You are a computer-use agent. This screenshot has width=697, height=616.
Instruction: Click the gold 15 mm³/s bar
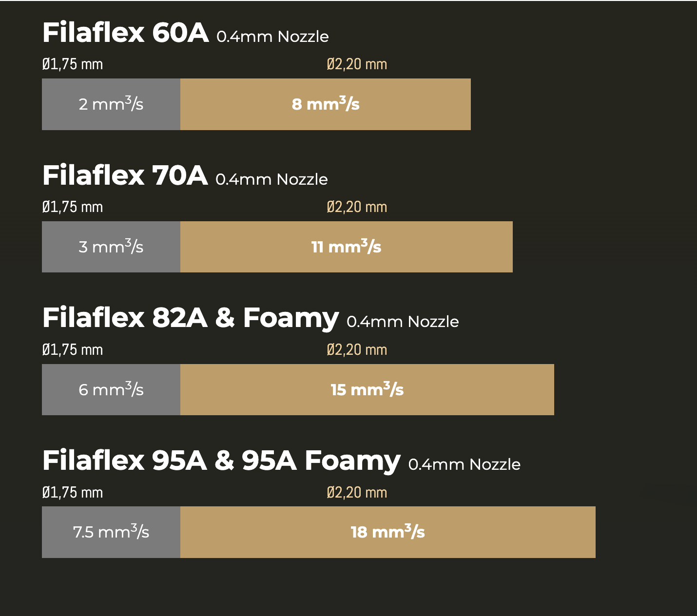(367, 390)
